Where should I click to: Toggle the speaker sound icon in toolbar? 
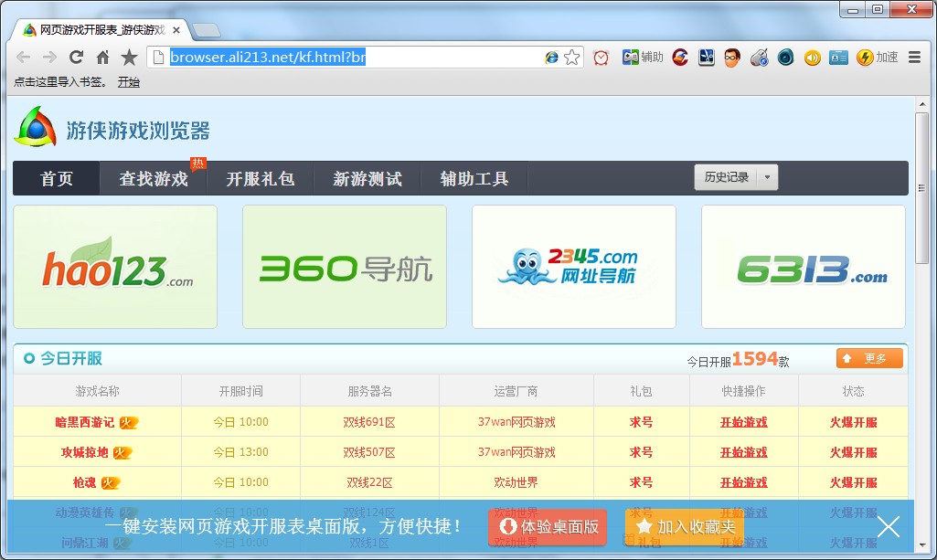813,57
